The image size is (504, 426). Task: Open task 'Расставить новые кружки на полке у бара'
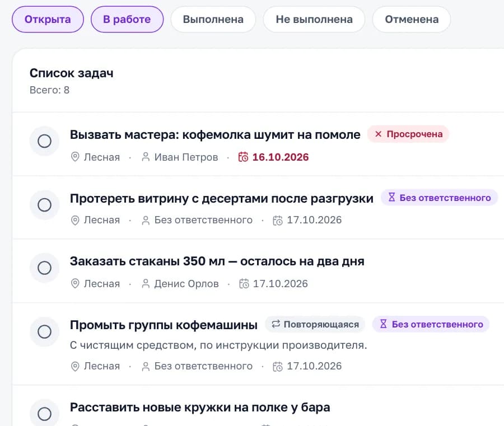[200, 408]
